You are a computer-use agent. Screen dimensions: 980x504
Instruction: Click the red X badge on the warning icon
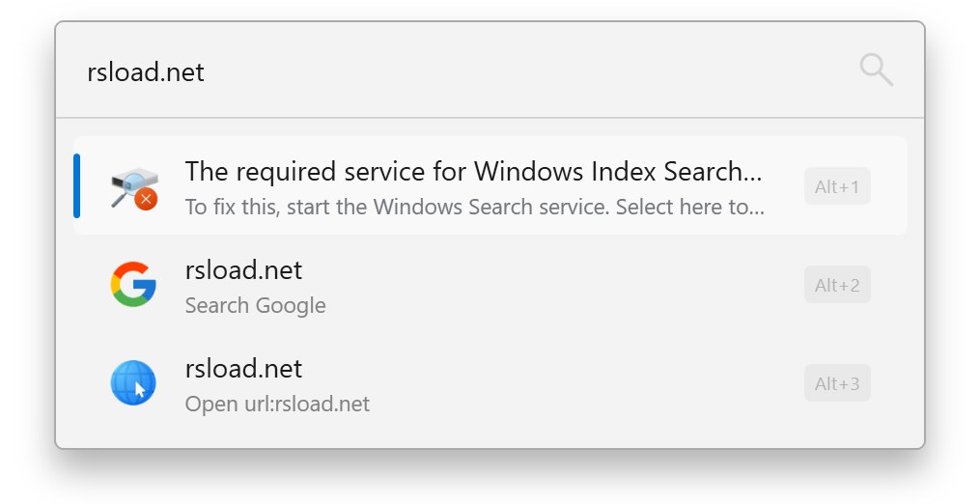pos(146,199)
